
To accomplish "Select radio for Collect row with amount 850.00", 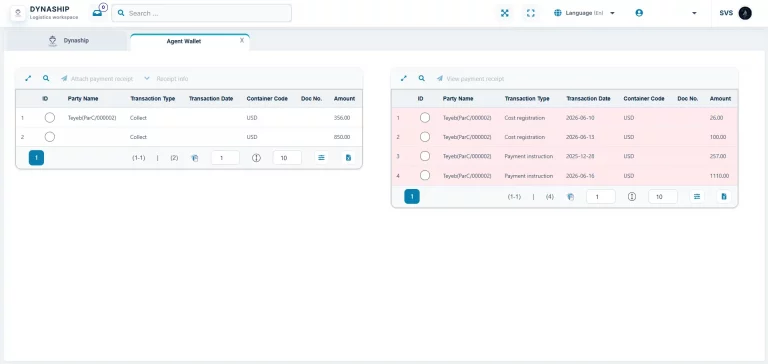I will 49,137.
